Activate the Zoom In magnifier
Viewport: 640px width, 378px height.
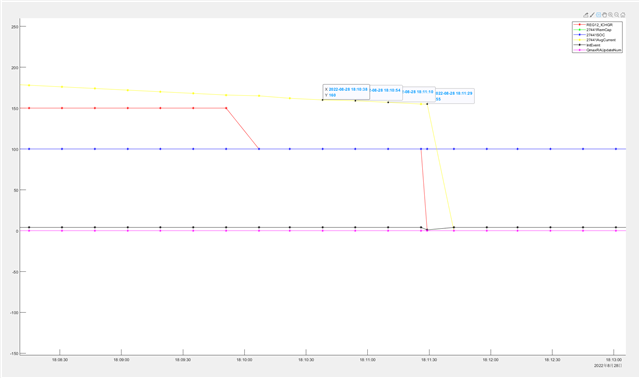(611, 15)
